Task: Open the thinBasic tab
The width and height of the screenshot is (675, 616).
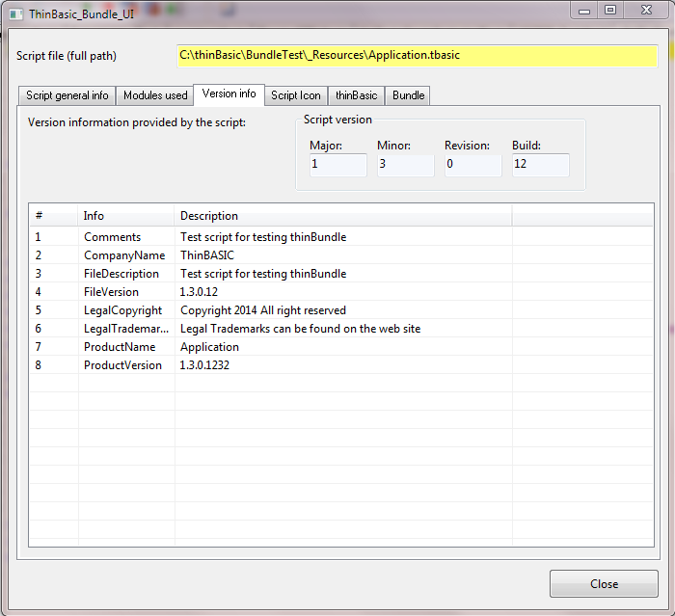Action: (x=356, y=95)
